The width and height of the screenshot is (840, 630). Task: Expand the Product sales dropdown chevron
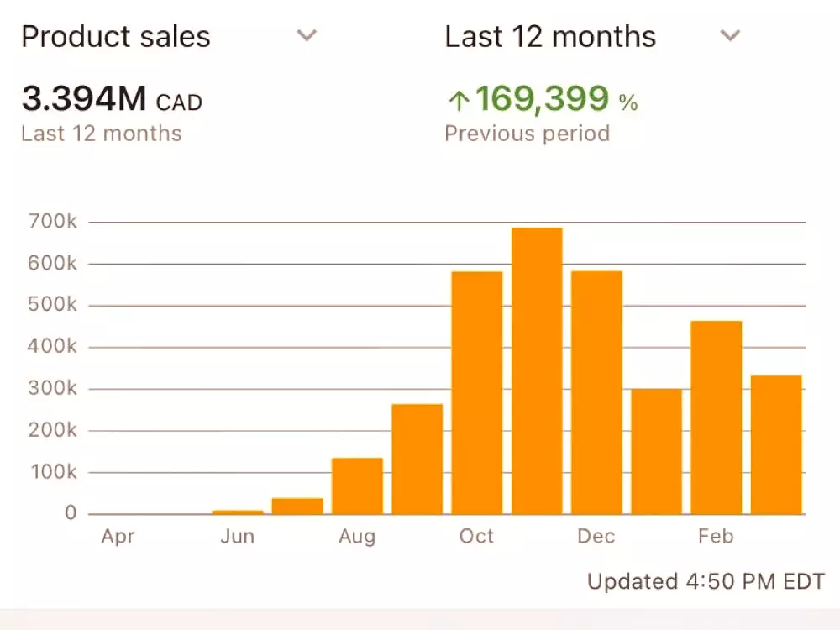tap(307, 36)
